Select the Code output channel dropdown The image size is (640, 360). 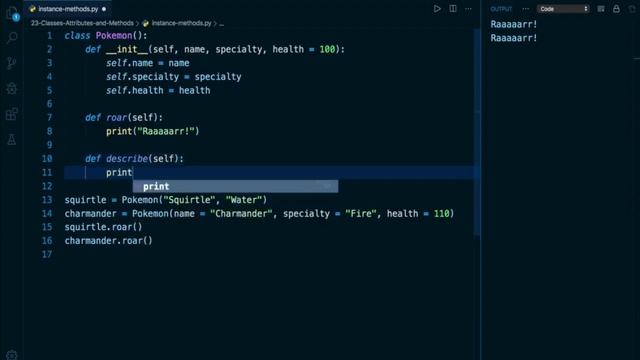tap(563, 9)
